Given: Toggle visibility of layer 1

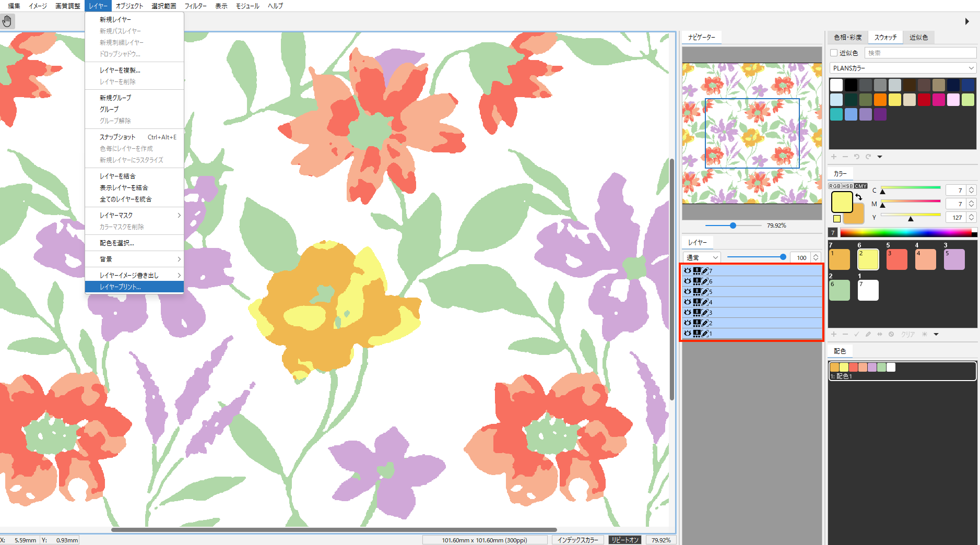Looking at the screenshot, I should [688, 333].
